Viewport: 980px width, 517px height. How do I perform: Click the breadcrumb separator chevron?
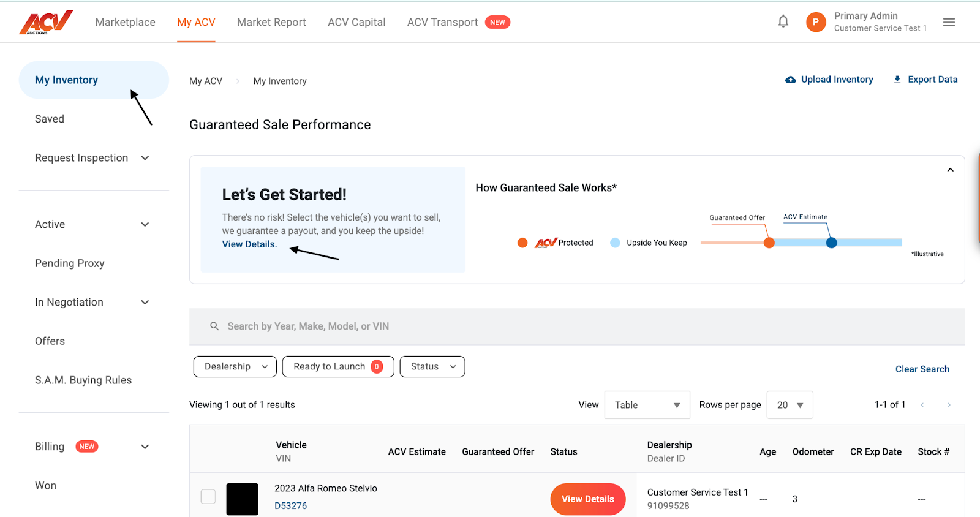(x=238, y=81)
